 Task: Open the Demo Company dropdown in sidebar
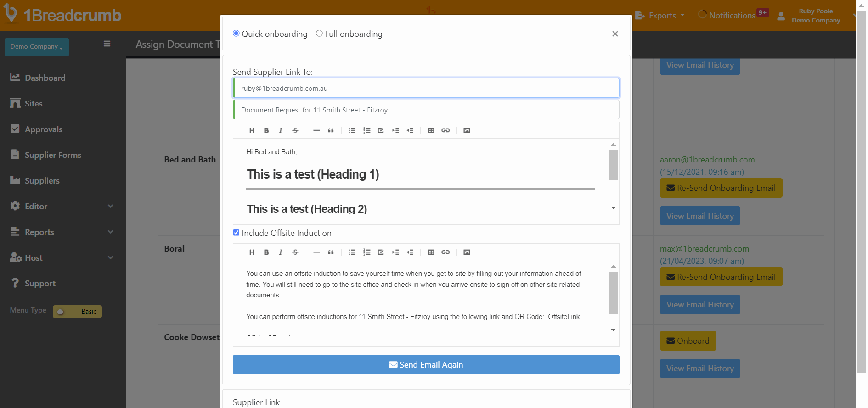point(37,47)
